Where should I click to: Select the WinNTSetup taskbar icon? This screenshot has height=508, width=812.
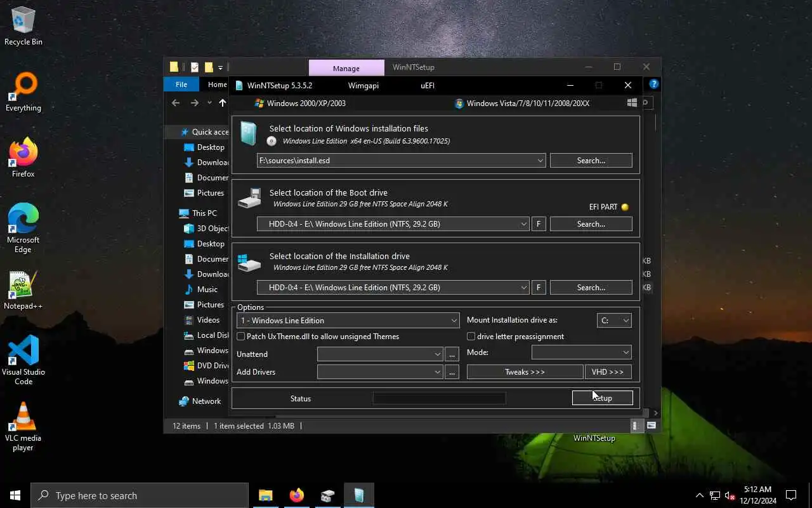click(x=359, y=495)
